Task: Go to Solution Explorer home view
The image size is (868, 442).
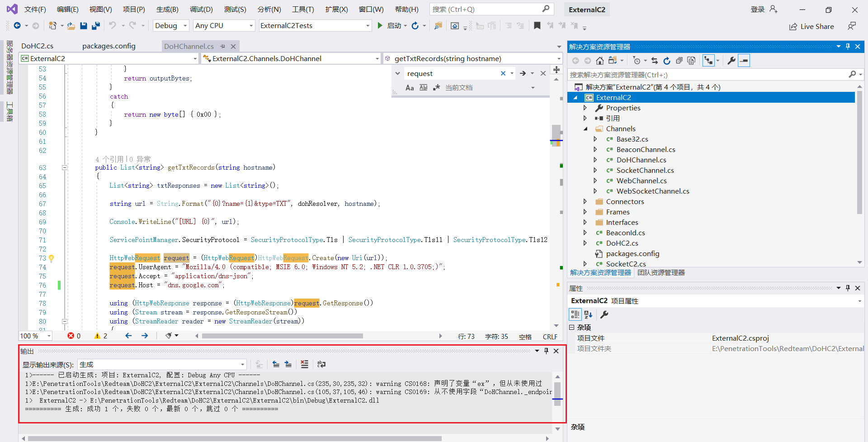Action: (x=600, y=61)
